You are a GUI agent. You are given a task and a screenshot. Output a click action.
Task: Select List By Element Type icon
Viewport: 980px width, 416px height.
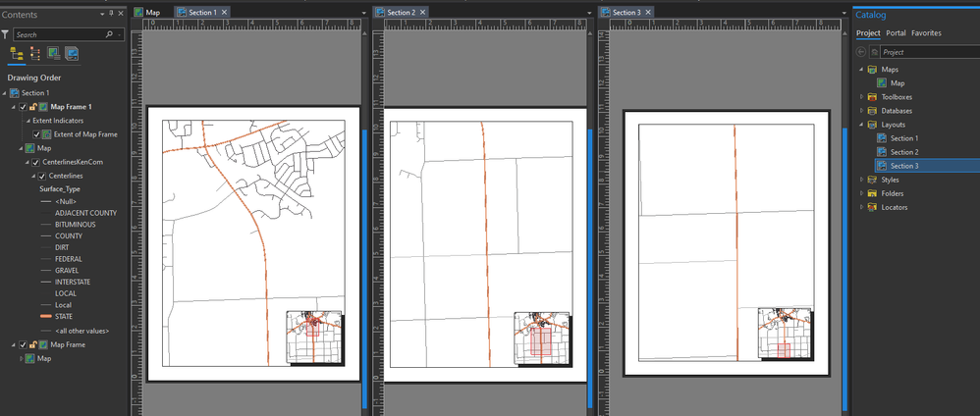point(35,54)
